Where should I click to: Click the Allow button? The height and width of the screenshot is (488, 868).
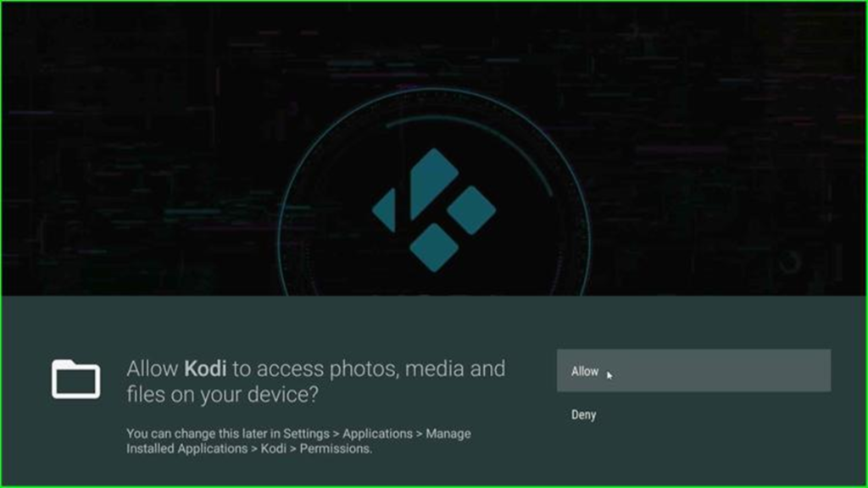(x=693, y=371)
